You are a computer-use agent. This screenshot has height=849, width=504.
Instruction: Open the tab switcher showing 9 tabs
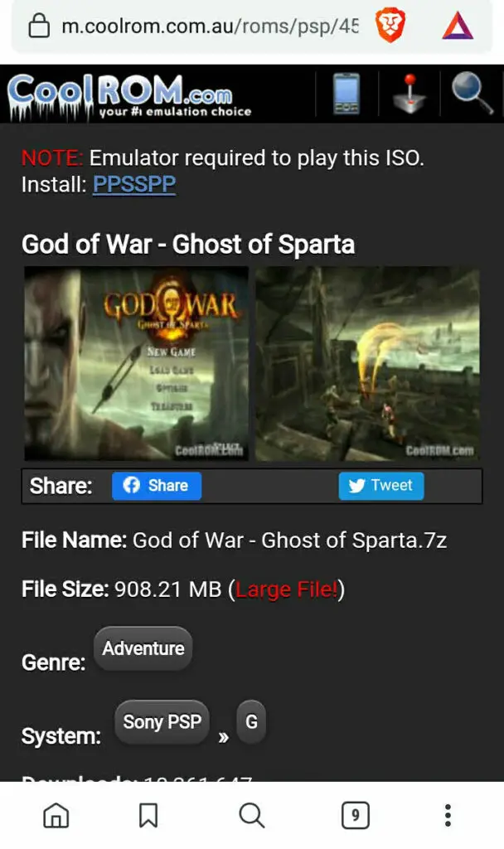(355, 815)
